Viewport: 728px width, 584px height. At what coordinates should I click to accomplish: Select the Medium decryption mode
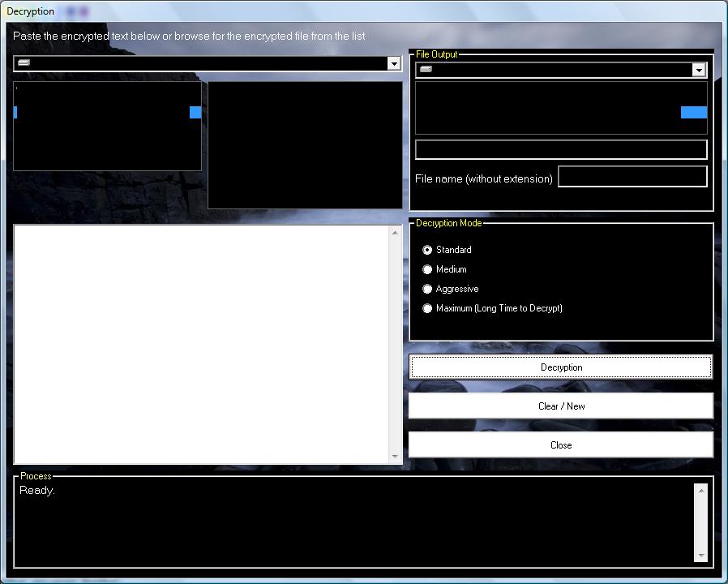click(x=427, y=269)
